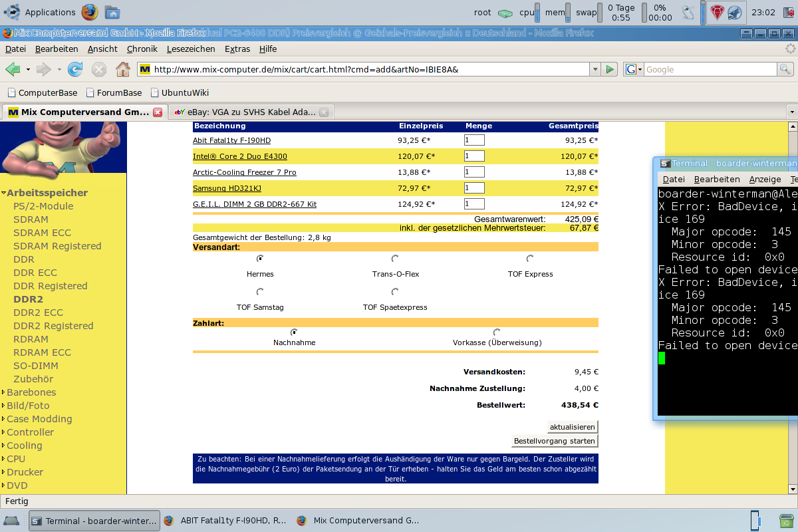Open the Lesezeichen menu
The image size is (798, 532).
(x=191, y=49)
